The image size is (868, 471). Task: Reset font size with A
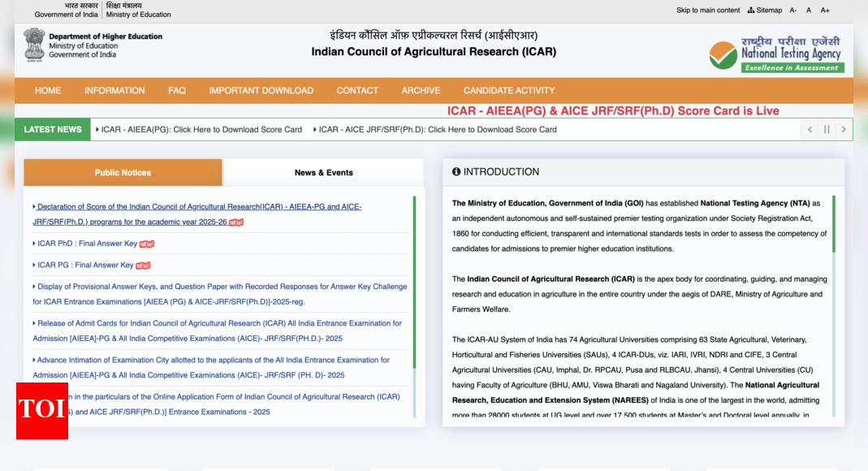(x=809, y=10)
